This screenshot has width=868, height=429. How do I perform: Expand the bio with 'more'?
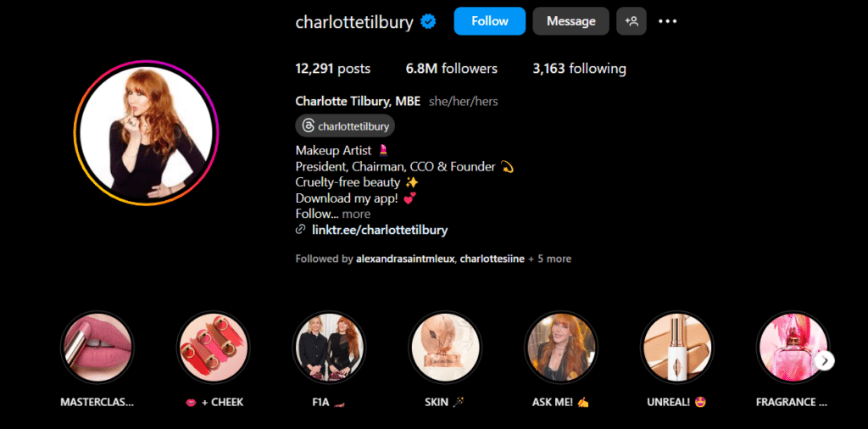356,214
